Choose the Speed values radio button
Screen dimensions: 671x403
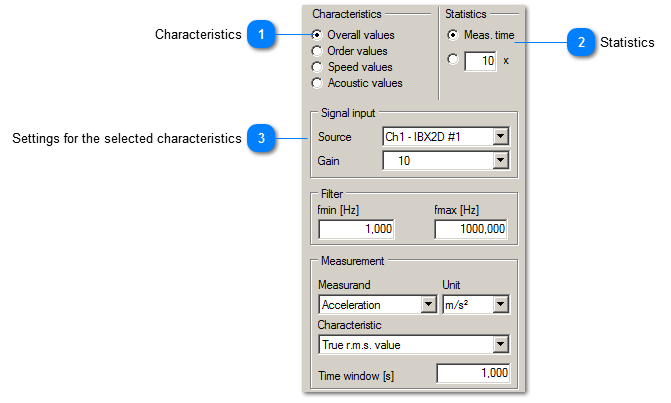(x=318, y=67)
